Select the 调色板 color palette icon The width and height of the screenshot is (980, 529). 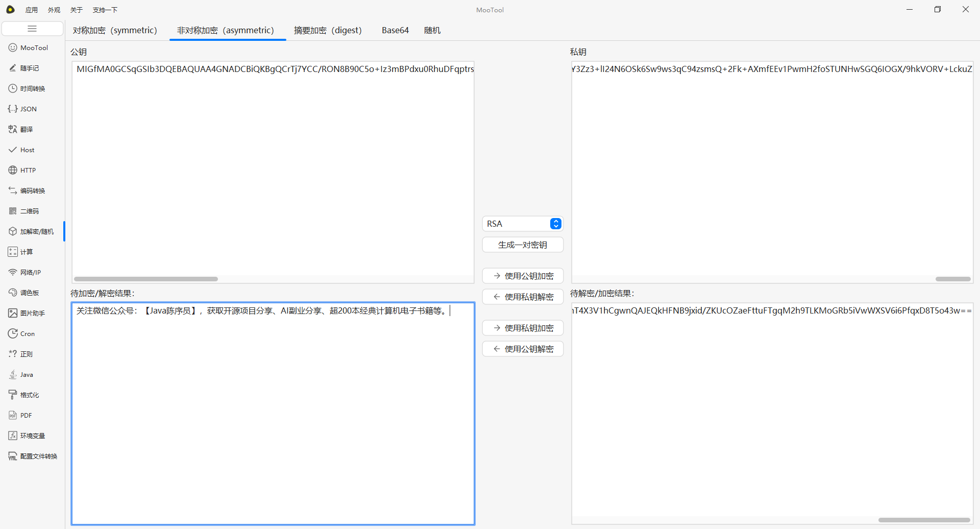[13, 293]
